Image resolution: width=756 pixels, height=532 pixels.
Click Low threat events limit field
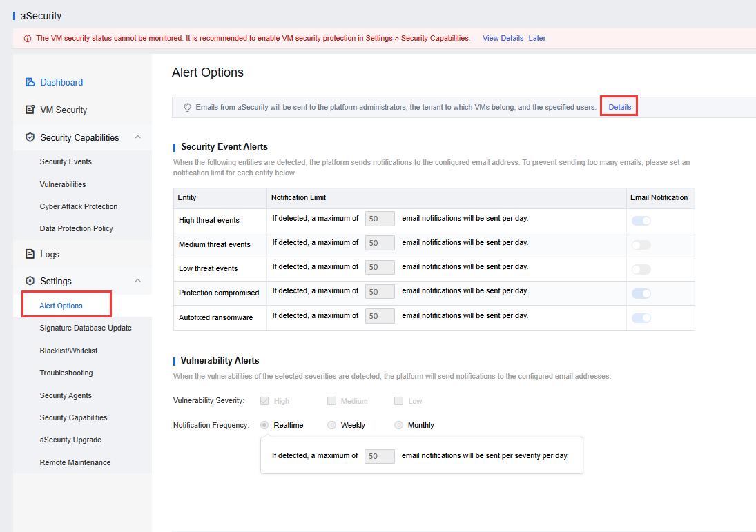[380, 267]
